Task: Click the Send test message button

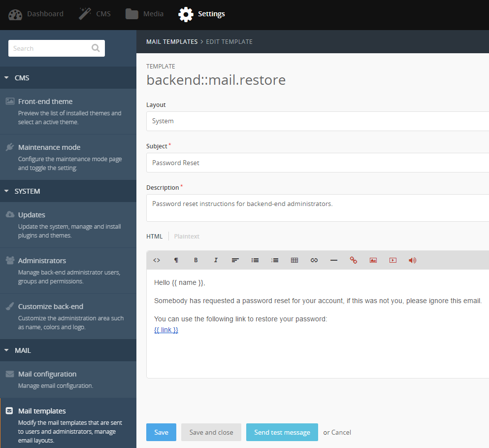Action: [x=282, y=432]
